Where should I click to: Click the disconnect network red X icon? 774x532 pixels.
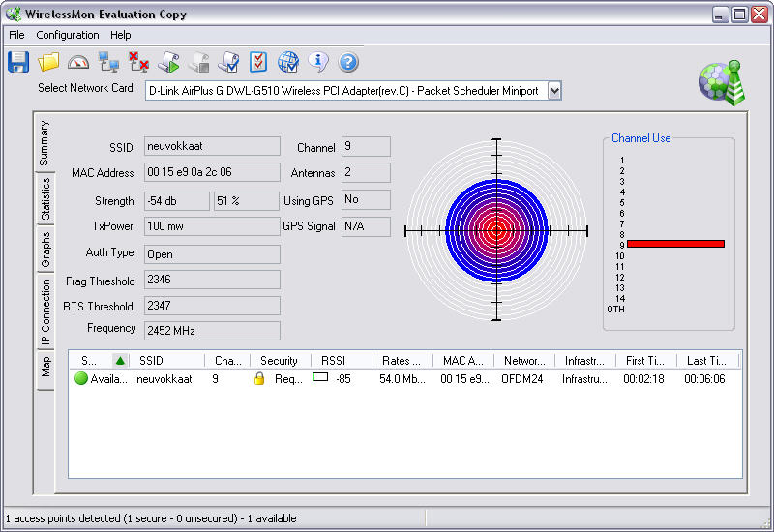point(138,62)
